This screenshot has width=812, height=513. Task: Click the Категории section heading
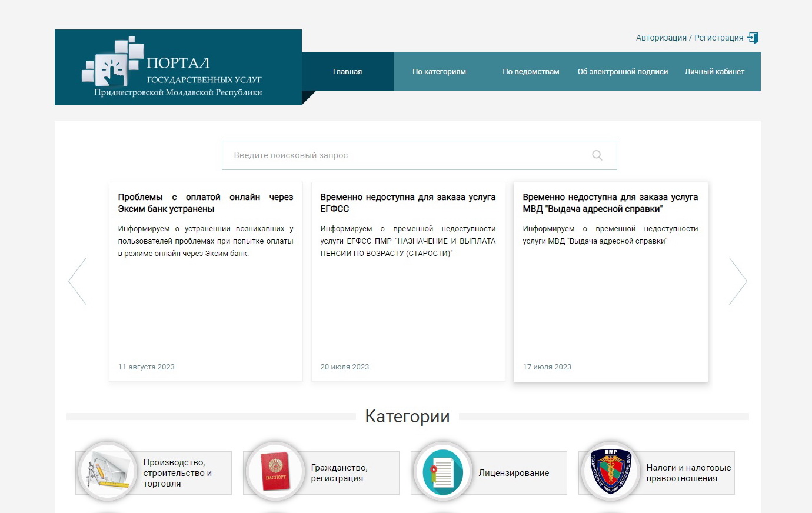[407, 416]
